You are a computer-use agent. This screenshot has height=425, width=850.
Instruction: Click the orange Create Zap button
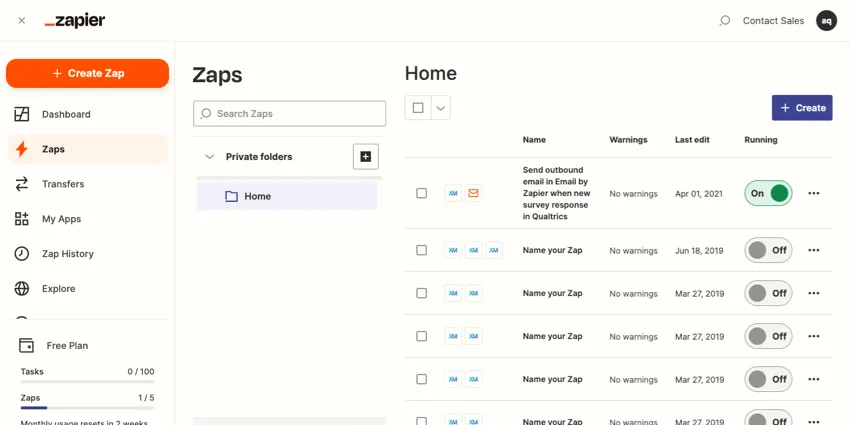[x=87, y=73]
